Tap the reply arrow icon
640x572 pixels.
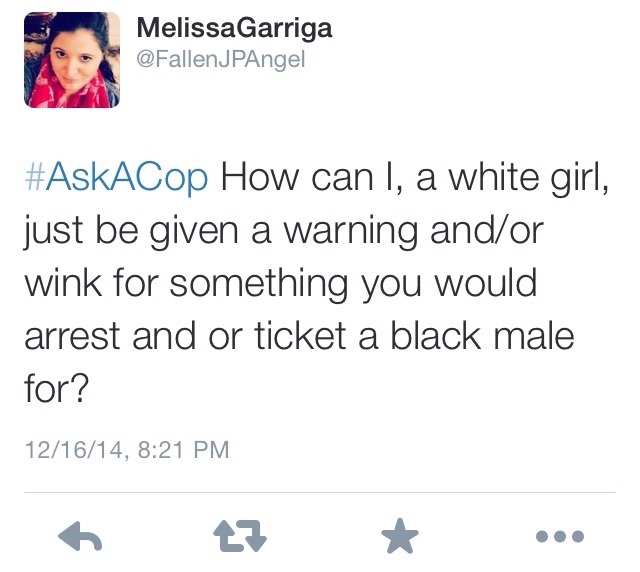pyautogui.click(x=80, y=536)
